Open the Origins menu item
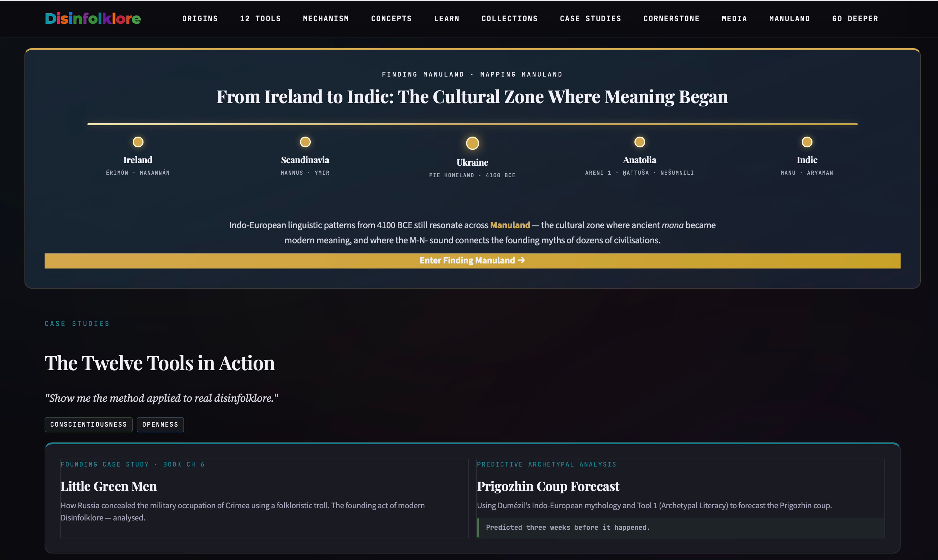The width and height of the screenshot is (938, 560). 200,18
